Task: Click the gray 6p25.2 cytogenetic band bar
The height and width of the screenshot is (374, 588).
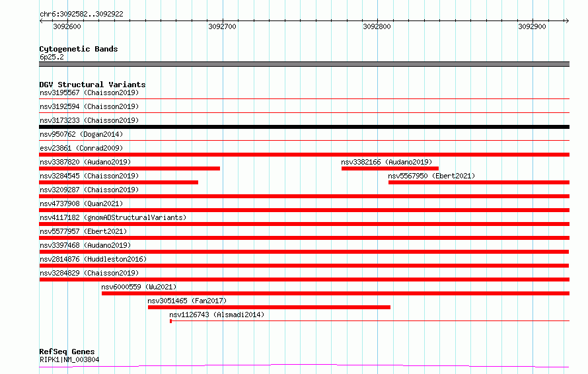Action: (304, 64)
